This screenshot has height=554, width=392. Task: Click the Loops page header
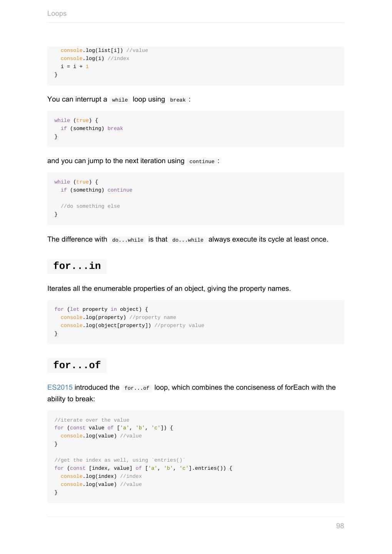click(57, 13)
